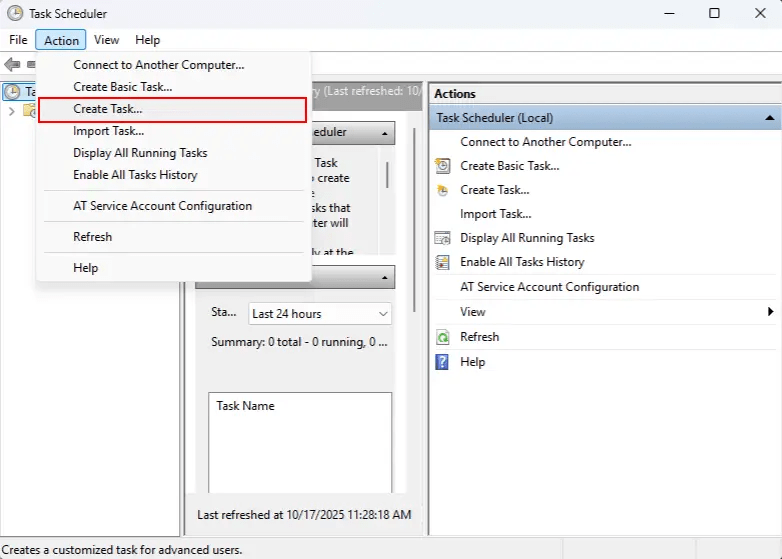The image size is (782, 559).
Task: Click the Create Task icon in Actions pane
Action: point(443,190)
